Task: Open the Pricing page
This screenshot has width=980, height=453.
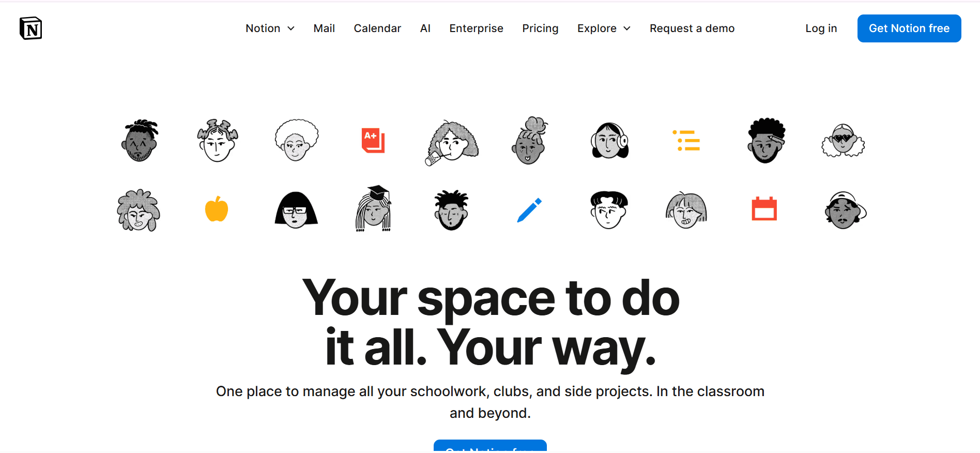Action: click(540, 28)
